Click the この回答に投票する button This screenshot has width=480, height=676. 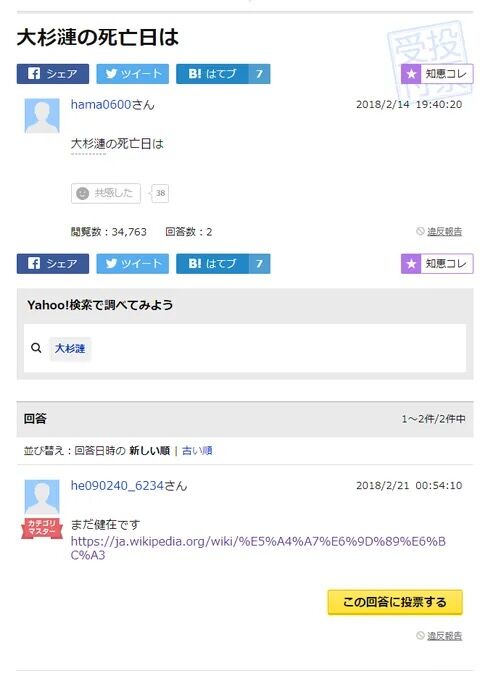(395, 602)
